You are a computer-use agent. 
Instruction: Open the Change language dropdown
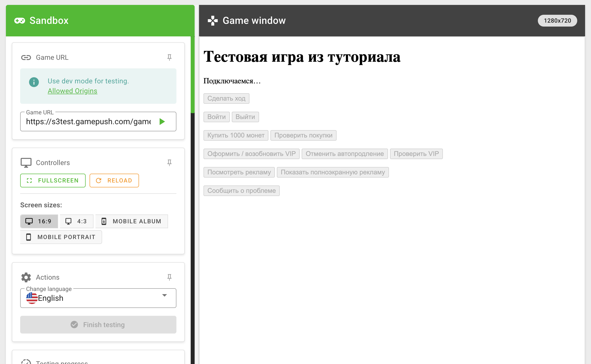98,298
